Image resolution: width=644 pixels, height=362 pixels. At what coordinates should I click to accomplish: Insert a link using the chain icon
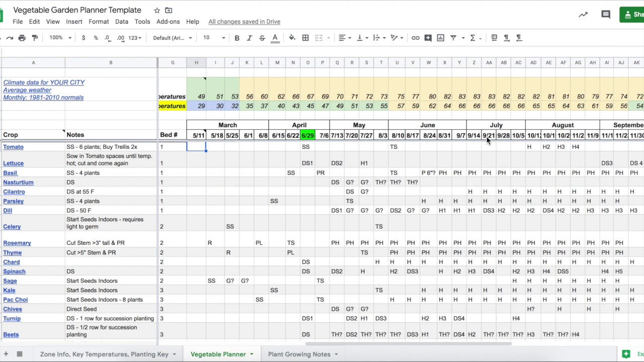coord(415,38)
